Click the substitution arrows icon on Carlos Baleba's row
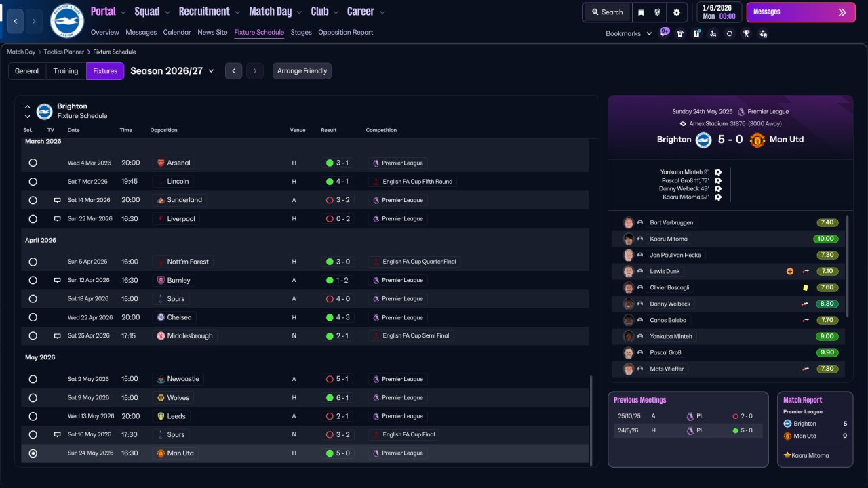Screen dimensions: 868x488 tap(806, 320)
